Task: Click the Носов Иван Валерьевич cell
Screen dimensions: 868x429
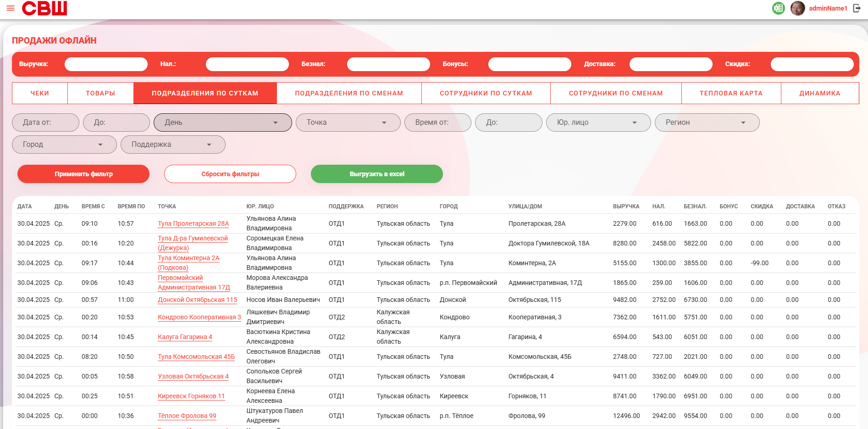Action: tap(283, 300)
